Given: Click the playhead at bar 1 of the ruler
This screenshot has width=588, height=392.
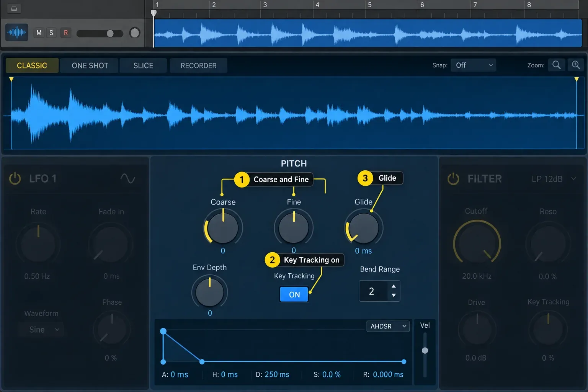Looking at the screenshot, I should pos(154,13).
